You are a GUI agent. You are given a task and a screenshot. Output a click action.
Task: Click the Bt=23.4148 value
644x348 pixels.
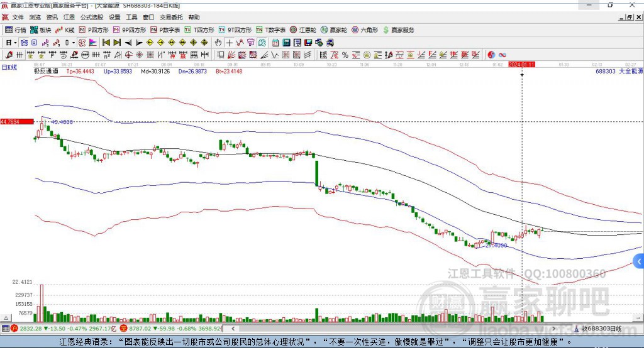(x=229, y=72)
